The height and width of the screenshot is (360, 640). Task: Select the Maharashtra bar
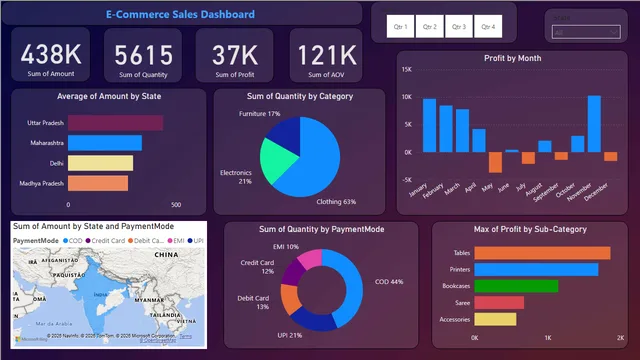105,143
